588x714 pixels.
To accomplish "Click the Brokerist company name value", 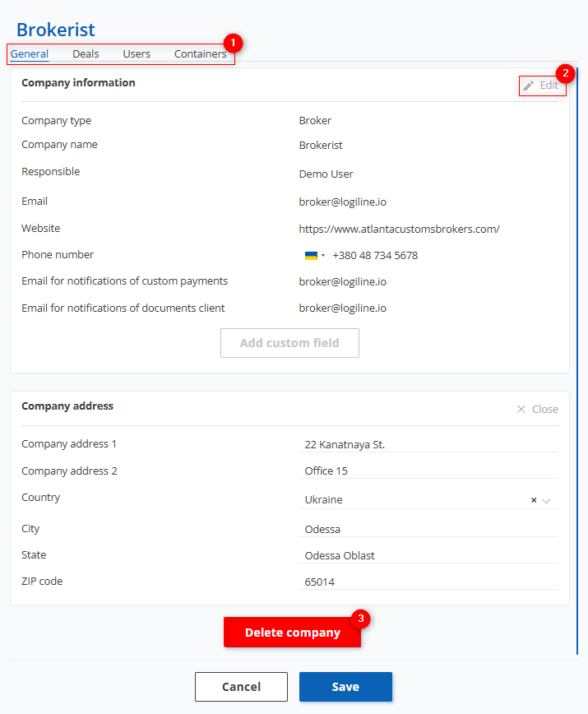I will point(321,146).
